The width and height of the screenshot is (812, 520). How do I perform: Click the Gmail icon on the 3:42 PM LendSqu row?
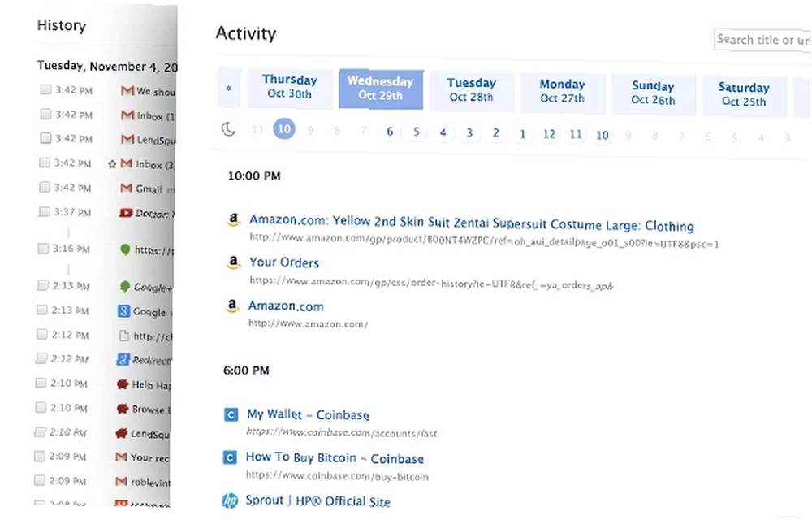pyautogui.click(x=127, y=139)
